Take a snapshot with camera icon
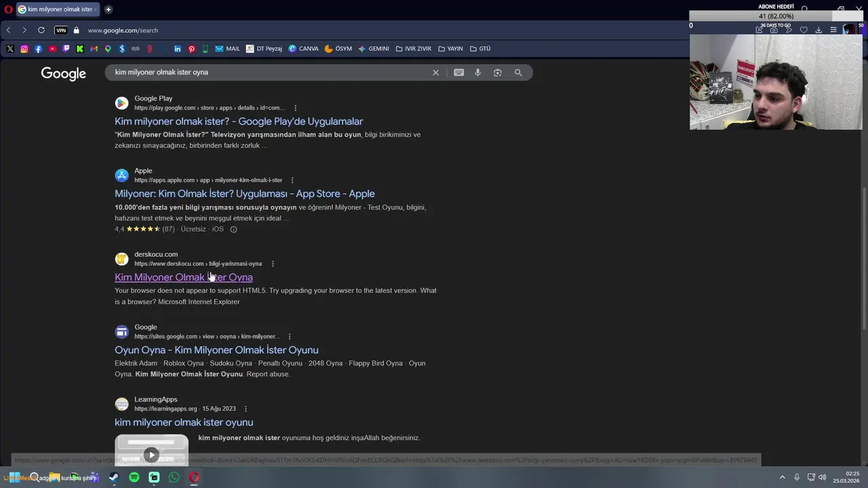The height and width of the screenshot is (488, 868). (774, 30)
